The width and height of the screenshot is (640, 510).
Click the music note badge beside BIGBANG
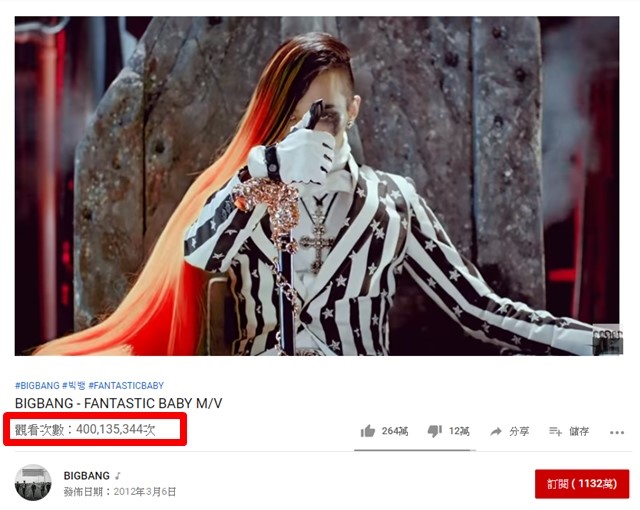[x=118, y=476]
